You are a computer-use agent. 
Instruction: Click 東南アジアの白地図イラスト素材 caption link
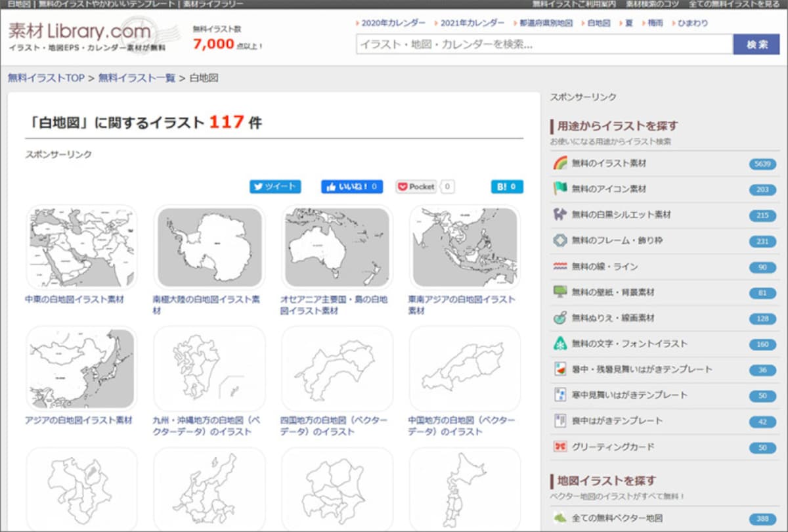(x=462, y=305)
